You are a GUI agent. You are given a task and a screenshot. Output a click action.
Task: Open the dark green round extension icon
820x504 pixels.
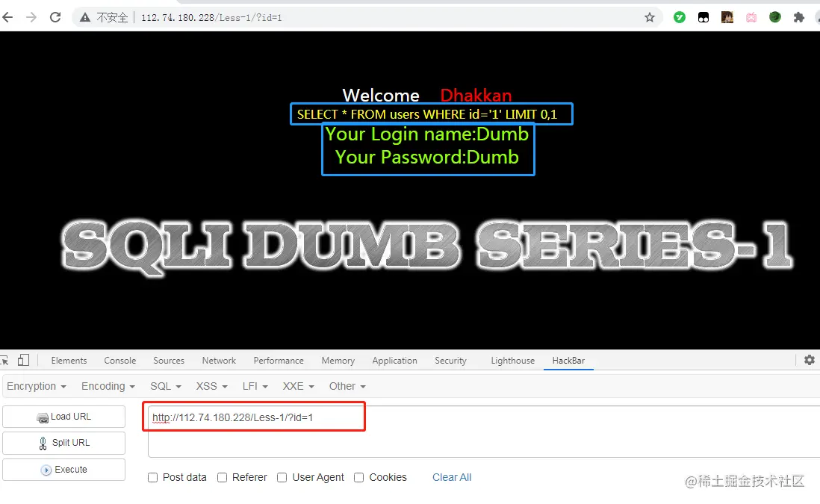[x=775, y=17]
